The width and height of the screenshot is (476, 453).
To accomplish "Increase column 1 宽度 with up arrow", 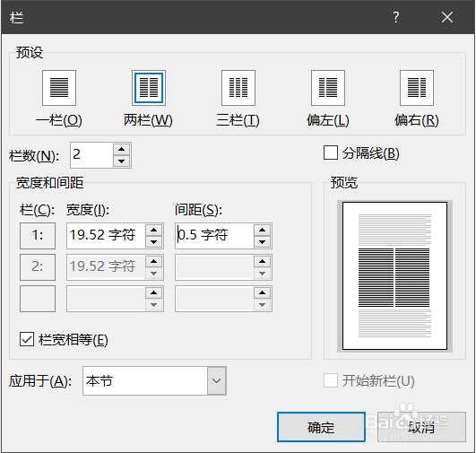I will (x=154, y=230).
